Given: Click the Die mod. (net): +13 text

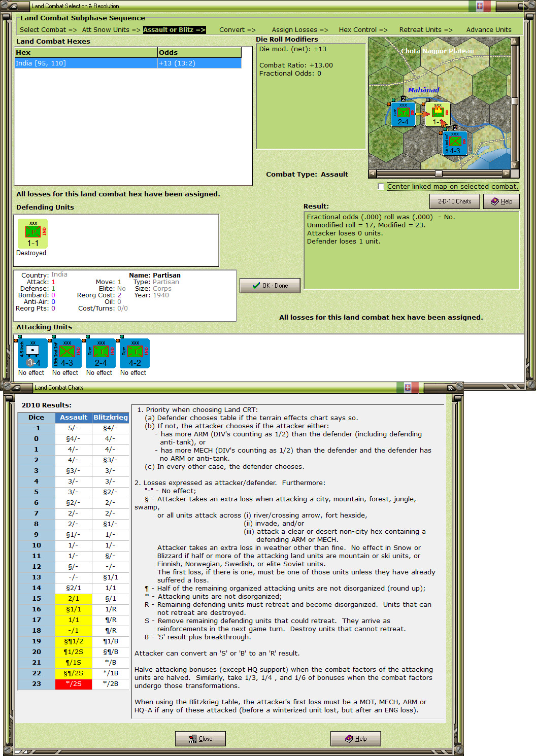Looking at the screenshot, I should 293,49.
